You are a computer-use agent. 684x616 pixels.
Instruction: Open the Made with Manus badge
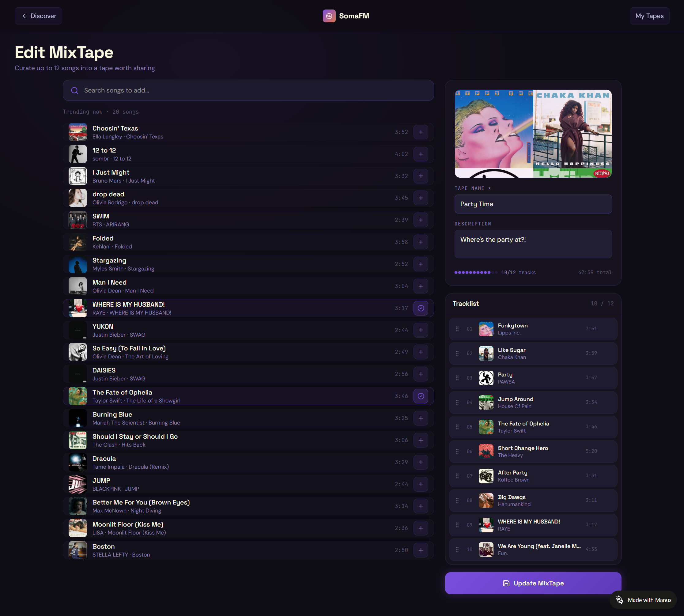(643, 600)
